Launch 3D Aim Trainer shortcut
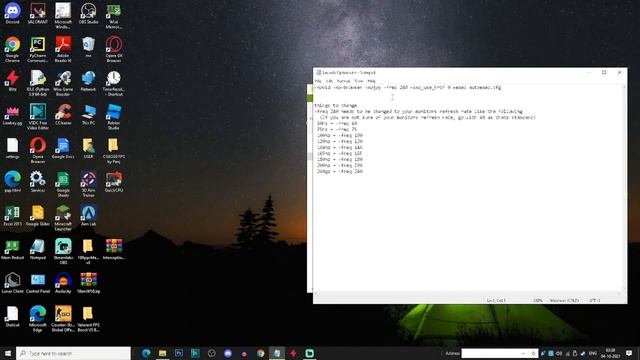This screenshot has width=640, height=360. (x=88, y=184)
